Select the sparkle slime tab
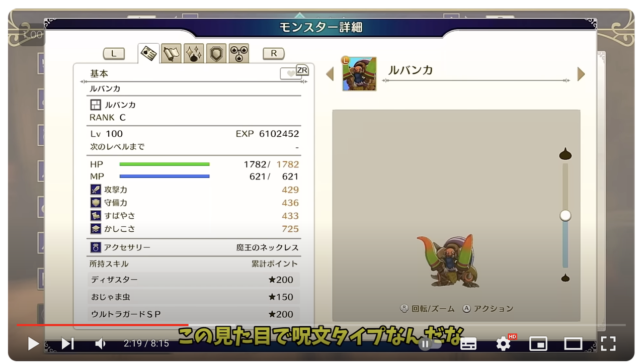 pyautogui.click(x=194, y=53)
